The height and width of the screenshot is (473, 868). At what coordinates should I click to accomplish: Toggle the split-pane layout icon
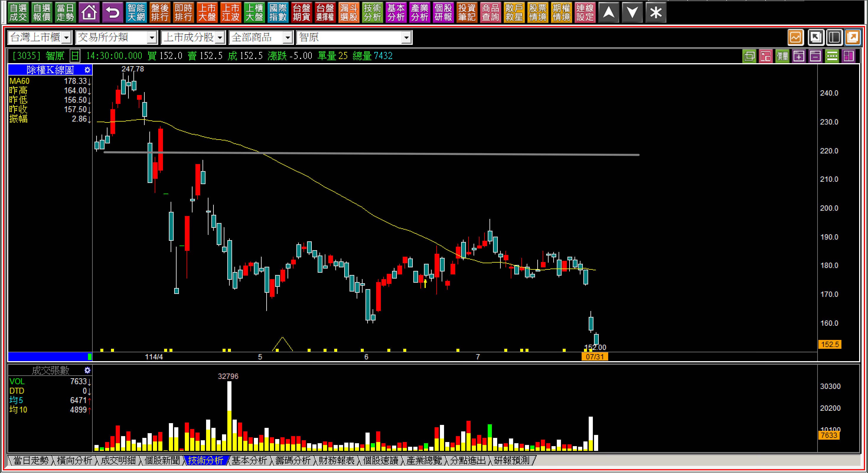tap(834, 37)
